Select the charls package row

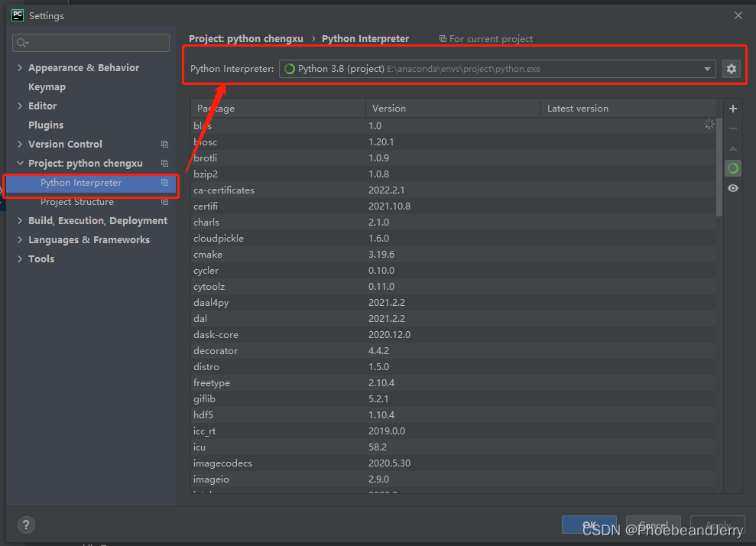point(453,223)
